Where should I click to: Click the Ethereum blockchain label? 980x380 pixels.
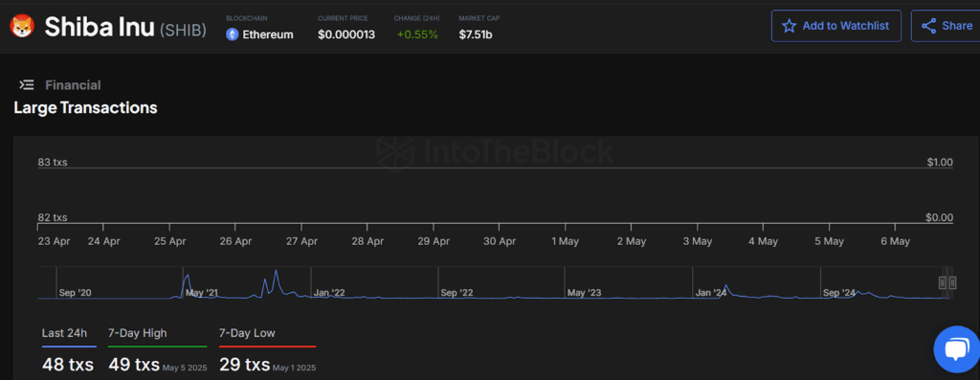pos(268,34)
